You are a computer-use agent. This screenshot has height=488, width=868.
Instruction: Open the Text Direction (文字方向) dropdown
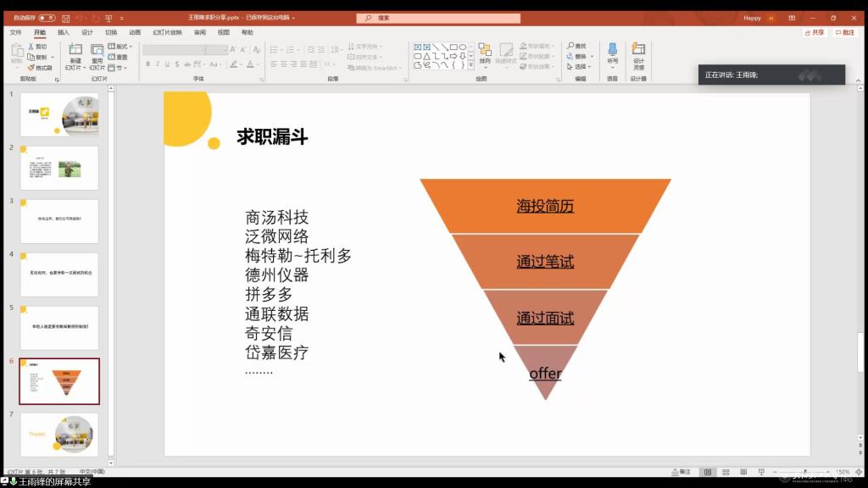[364, 47]
